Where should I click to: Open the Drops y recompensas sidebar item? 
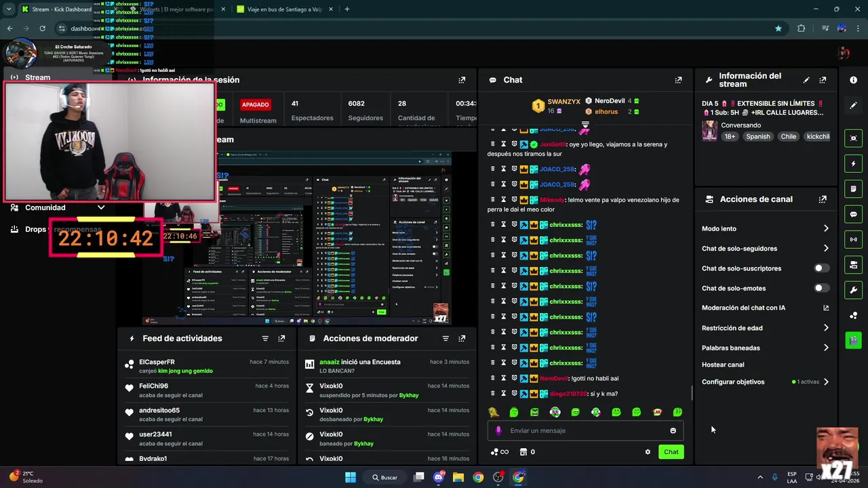57,229
